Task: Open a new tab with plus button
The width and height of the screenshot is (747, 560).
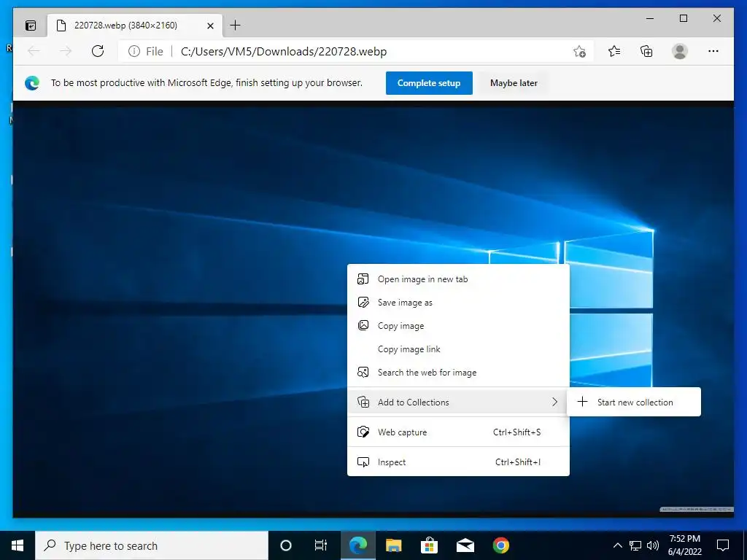Action: 235,26
